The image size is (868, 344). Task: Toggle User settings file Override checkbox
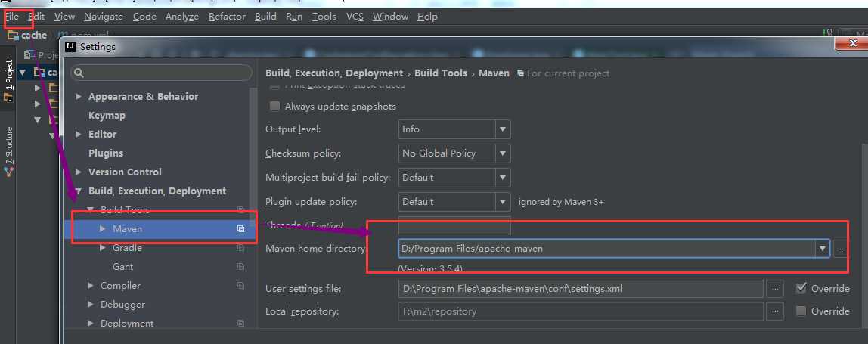click(801, 288)
